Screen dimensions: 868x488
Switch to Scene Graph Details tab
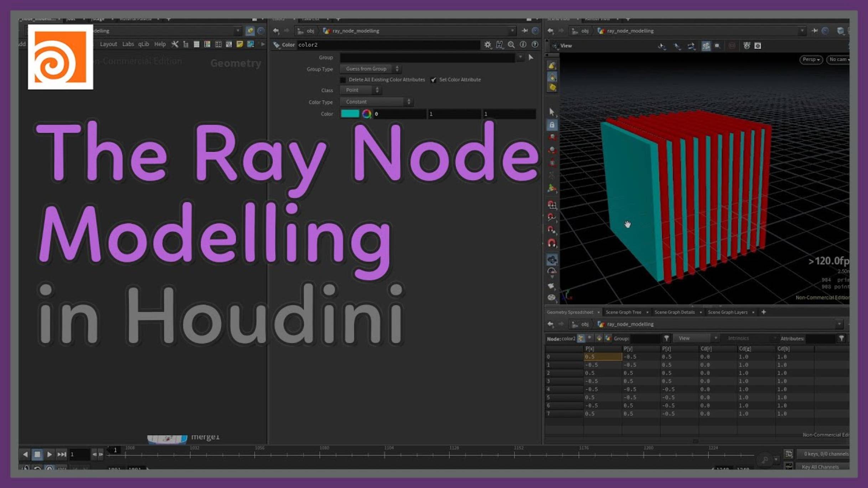674,312
